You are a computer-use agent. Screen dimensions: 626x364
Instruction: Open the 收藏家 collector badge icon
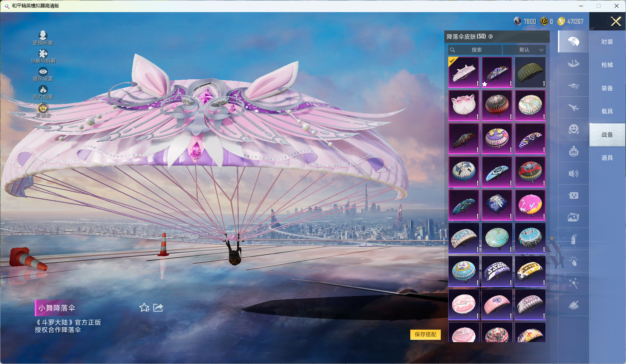point(43,108)
